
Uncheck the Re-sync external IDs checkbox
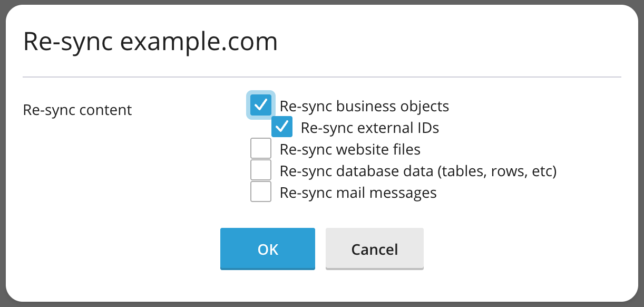click(282, 127)
